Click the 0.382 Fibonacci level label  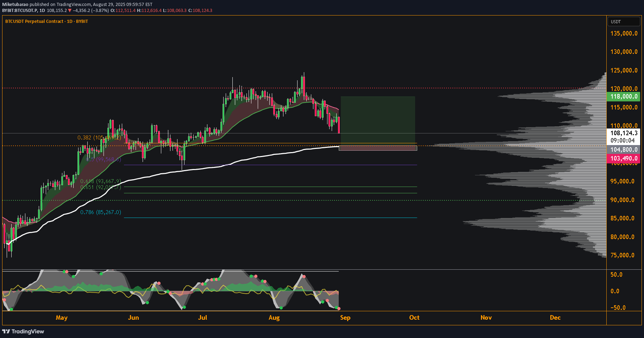pyautogui.click(x=99, y=138)
